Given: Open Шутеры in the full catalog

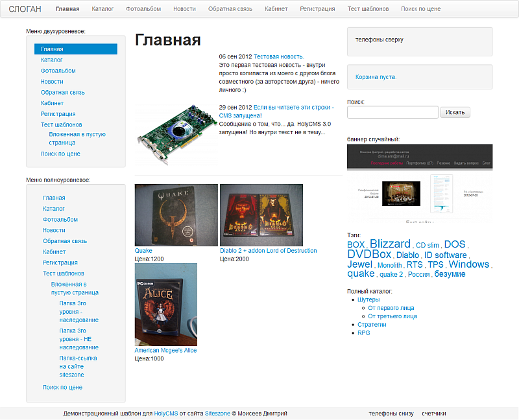Looking at the screenshot, I should pos(368,299).
